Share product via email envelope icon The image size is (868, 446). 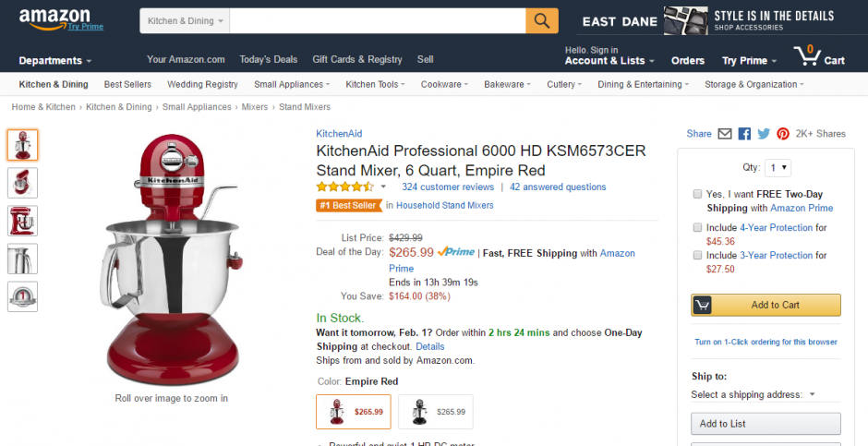[x=725, y=134]
